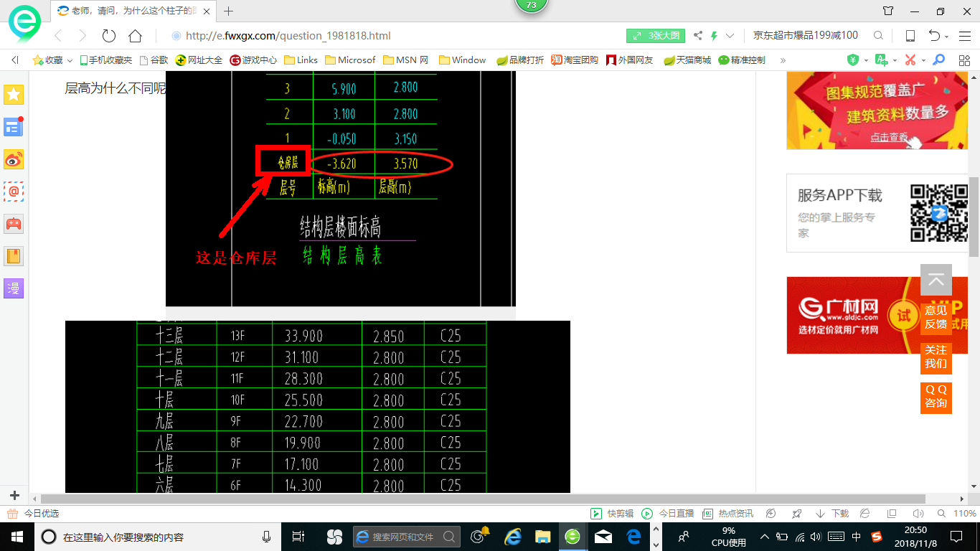The height and width of the screenshot is (551, 980).
Task: Open the browser hamburger menu
Action: [x=964, y=36]
